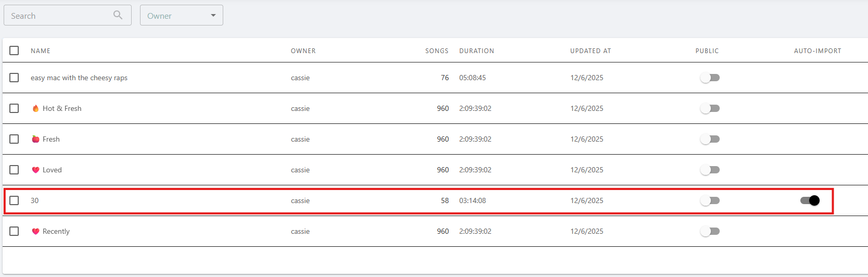Open the Owner filter dropdown
Screen dimensions: 868x277
click(181, 16)
